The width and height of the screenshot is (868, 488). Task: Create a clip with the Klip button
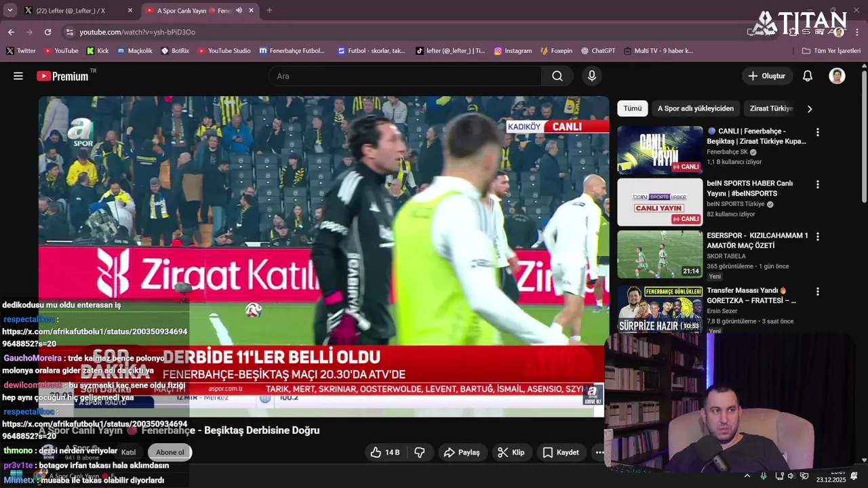[x=511, y=452]
